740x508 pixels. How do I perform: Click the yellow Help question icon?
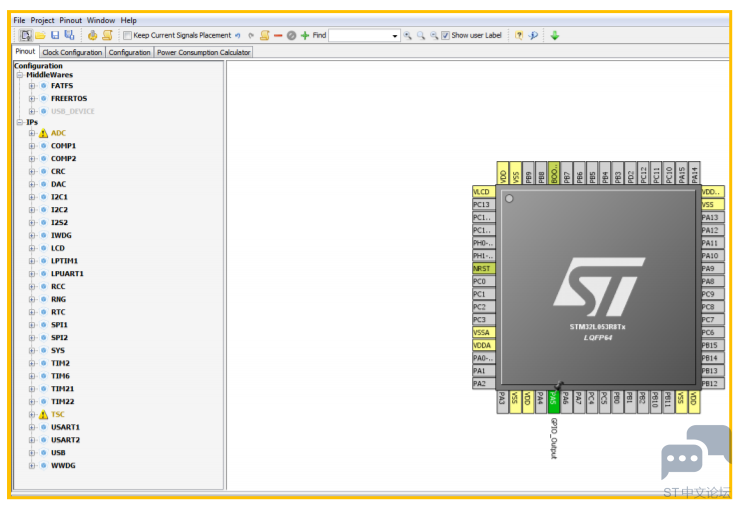click(x=519, y=35)
